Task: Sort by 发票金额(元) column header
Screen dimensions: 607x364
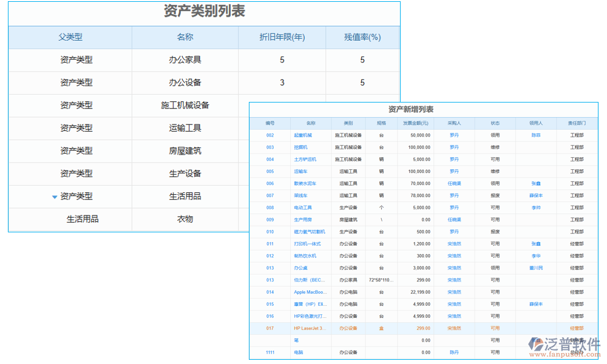Action: 416,123
